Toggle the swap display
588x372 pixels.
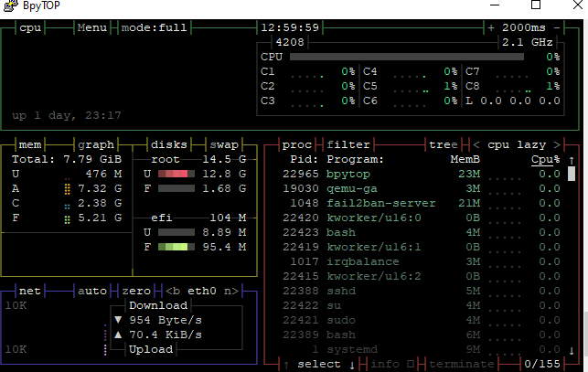pos(224,144)
